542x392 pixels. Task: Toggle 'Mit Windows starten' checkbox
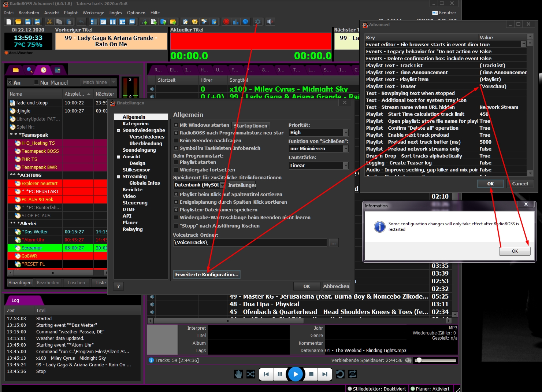(176, 125)
